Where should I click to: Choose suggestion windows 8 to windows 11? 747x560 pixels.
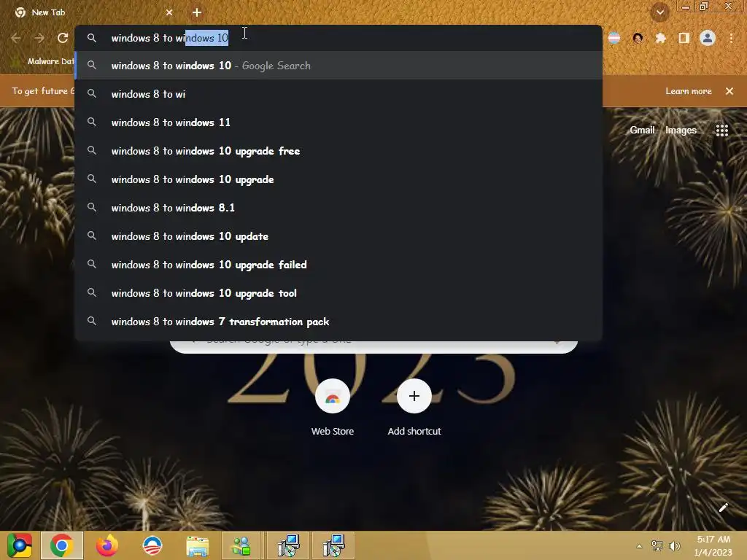[x=338, y=122]
